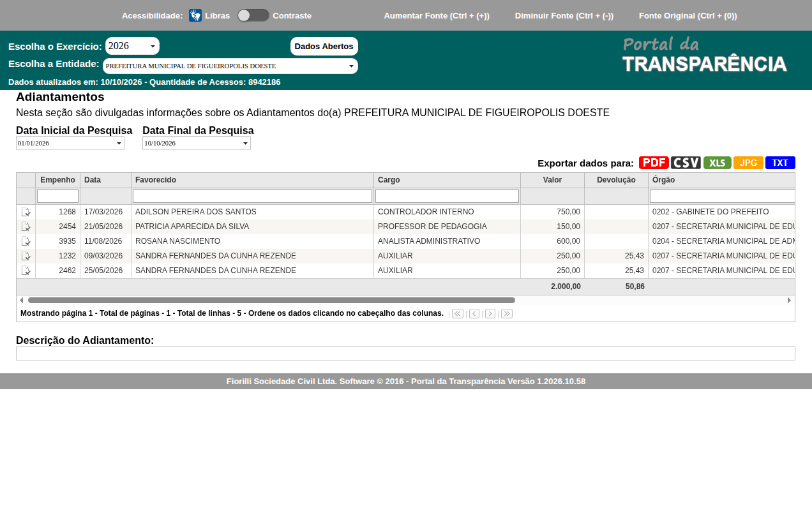Open details icon for empenho 2454

(26, 227)
